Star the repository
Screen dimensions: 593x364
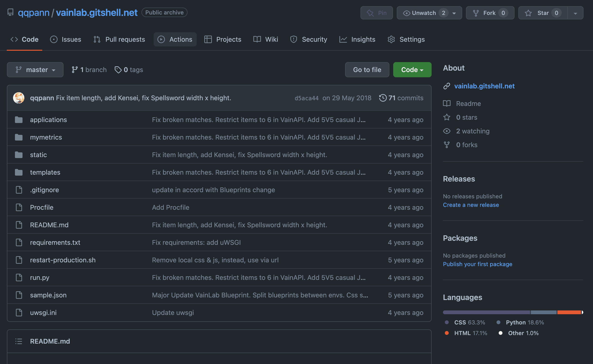pos(543,13)
